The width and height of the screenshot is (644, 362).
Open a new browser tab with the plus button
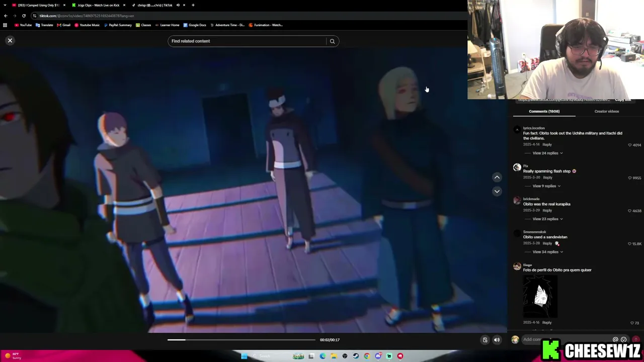coord(193,5)
